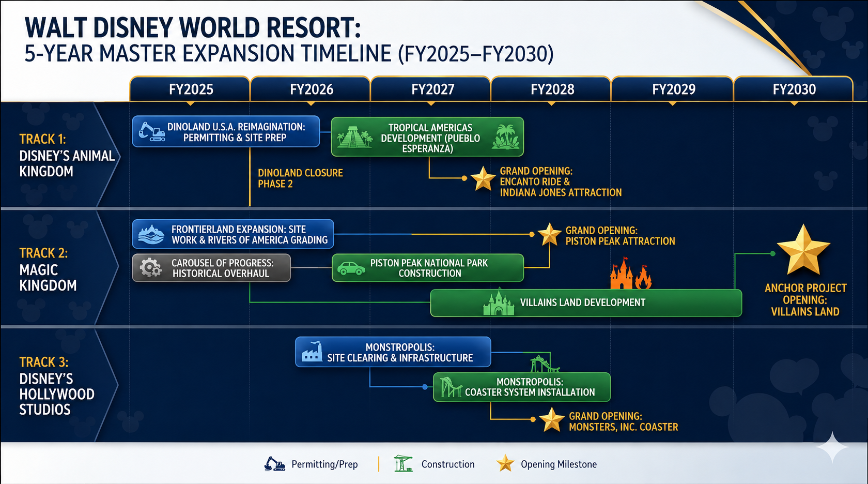Click the Anchor Project Opening: Villains Land text
The width and height of the screenshot is (868, 484).
point(805,300)
